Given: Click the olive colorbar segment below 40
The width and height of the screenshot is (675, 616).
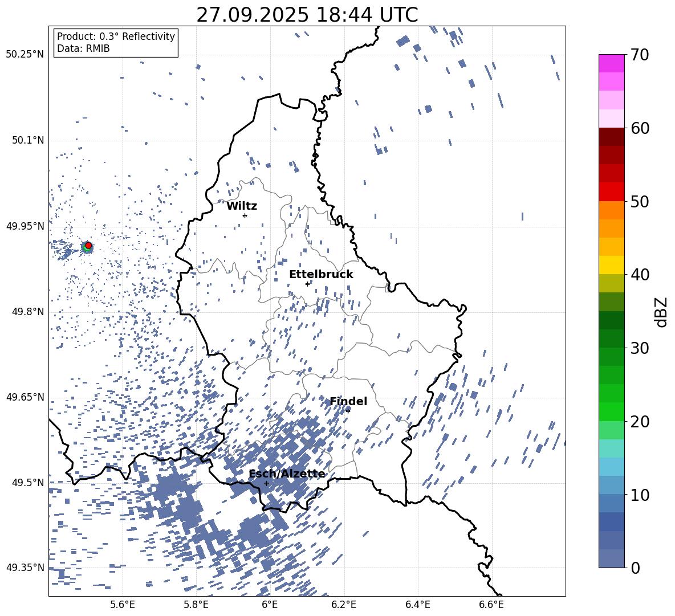Looking at the screenshot, I should pyautogui.click(x=611, y=283).
